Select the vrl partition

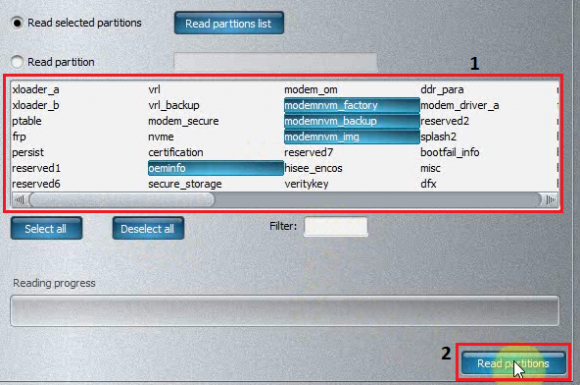pos(154,90)
